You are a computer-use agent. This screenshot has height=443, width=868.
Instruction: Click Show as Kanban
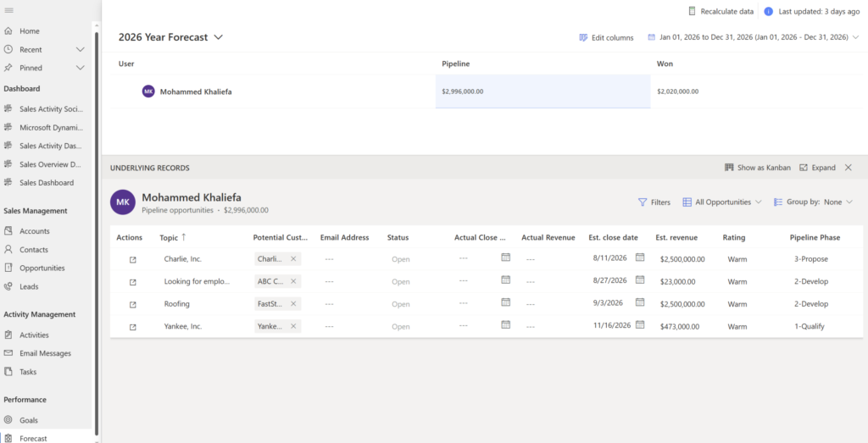757,167
